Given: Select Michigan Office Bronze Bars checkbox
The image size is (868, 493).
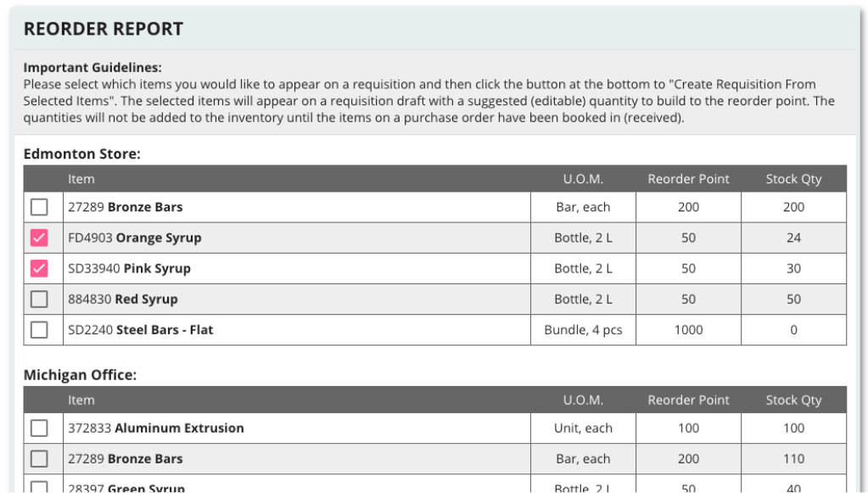Looking at the screenshot, I should pyautogui.click(x=39, y=459).
